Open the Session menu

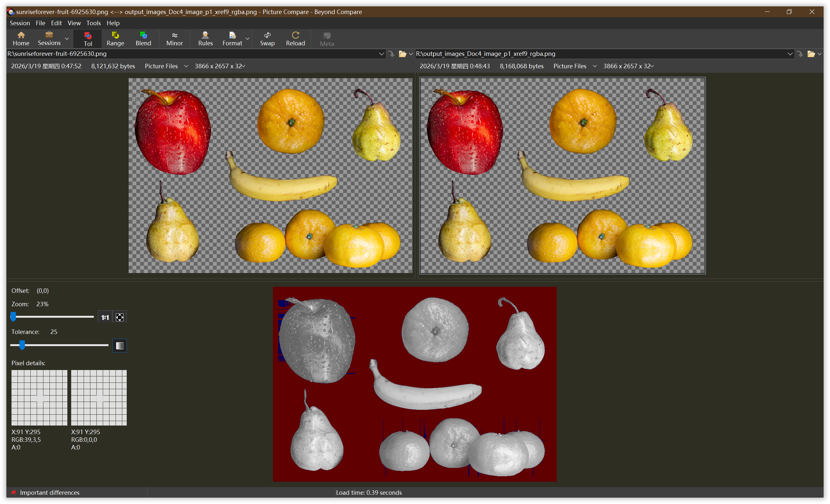pos(19,23)
